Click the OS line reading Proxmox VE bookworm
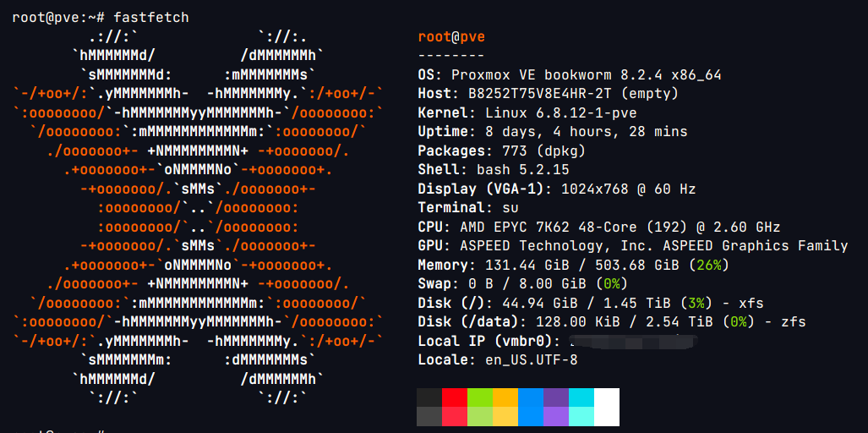 pos(570,74)
